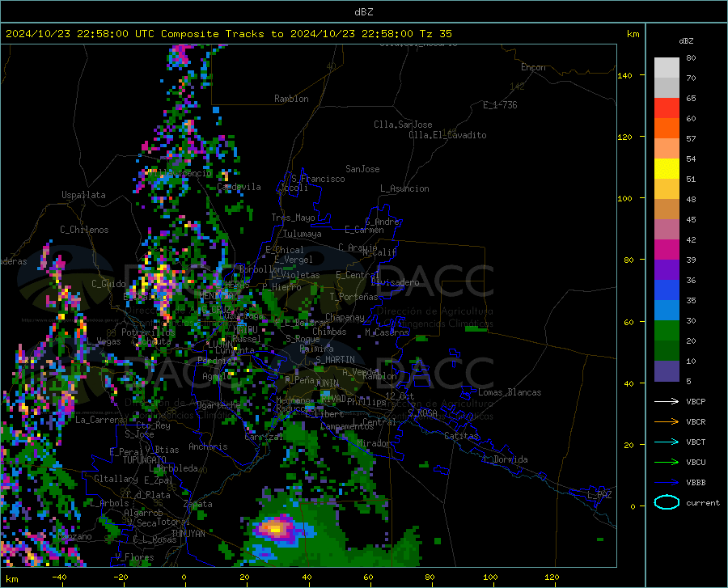Click the Ugarteche map label
This screenshot has width=728, height=588.
[218, 404]
